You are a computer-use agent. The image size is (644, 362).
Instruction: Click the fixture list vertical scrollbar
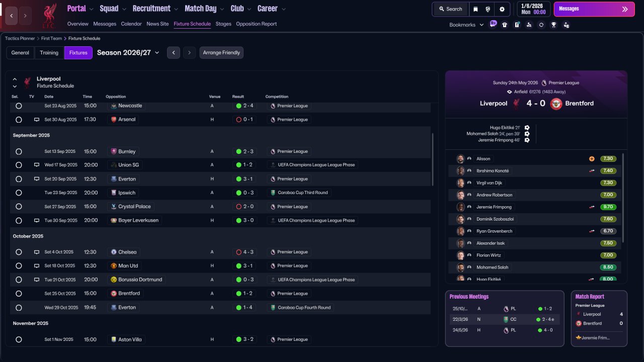point(433,159)
